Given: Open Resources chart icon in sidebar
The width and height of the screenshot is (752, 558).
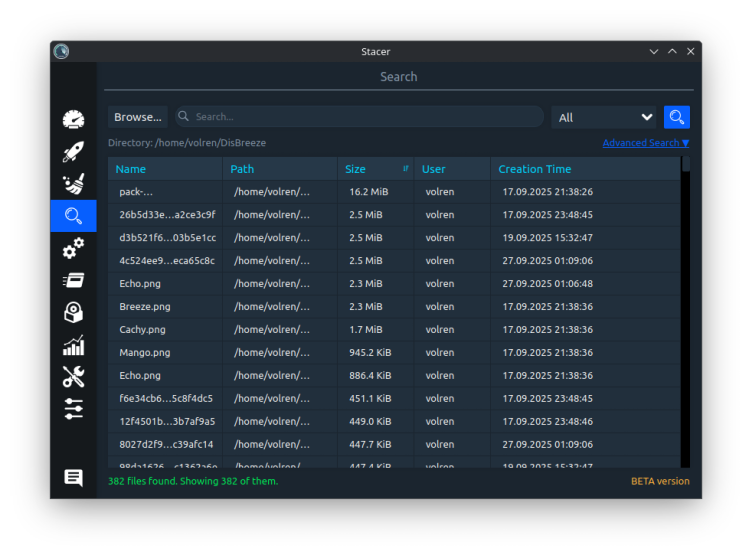Looking at the screenshot, I should pos(73,345).
